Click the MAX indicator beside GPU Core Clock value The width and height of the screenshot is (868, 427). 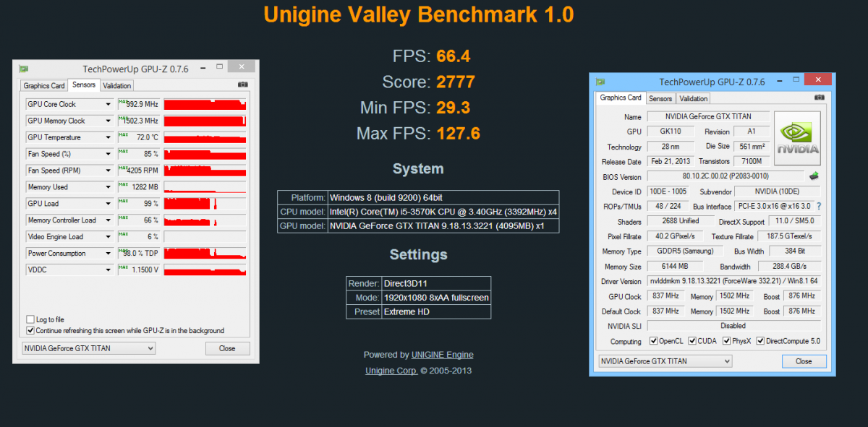(123, 103)
